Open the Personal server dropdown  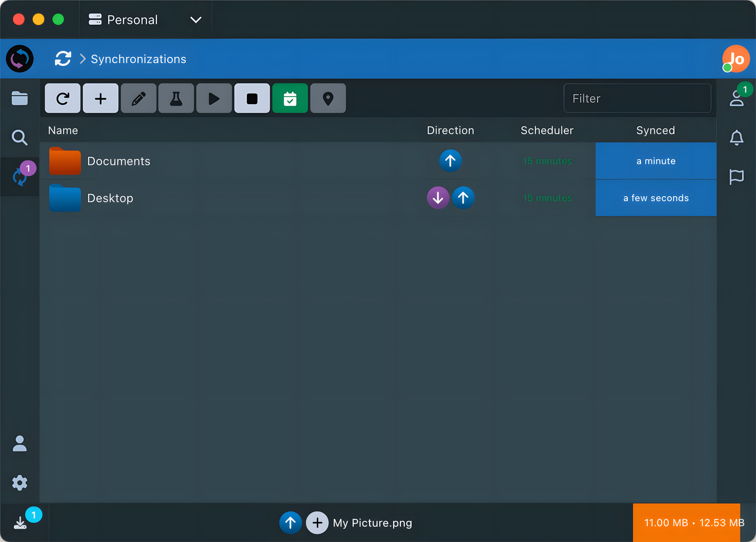click(145, 20)
